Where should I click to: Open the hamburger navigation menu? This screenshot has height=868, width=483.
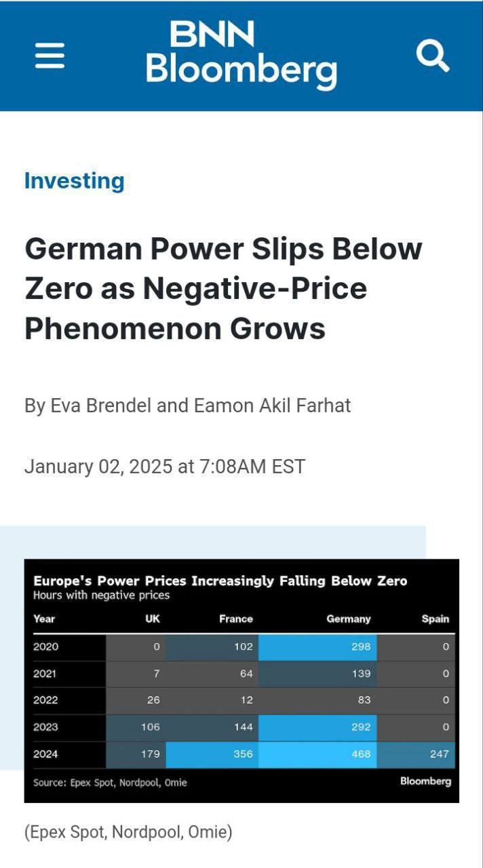point(50,55)
